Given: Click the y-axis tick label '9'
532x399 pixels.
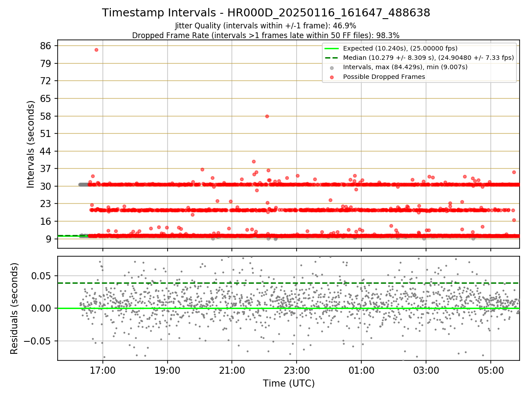Looking at the screenshot, I should pos(48,239).
